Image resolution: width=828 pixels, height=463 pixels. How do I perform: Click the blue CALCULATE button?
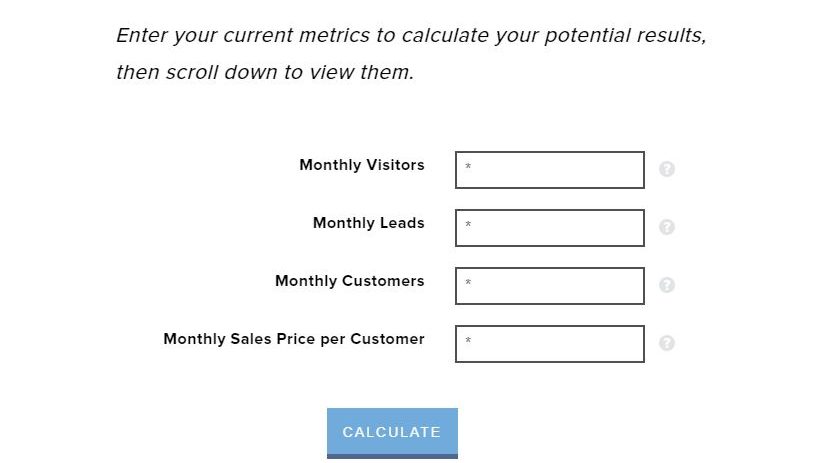(x=392, y=433)
